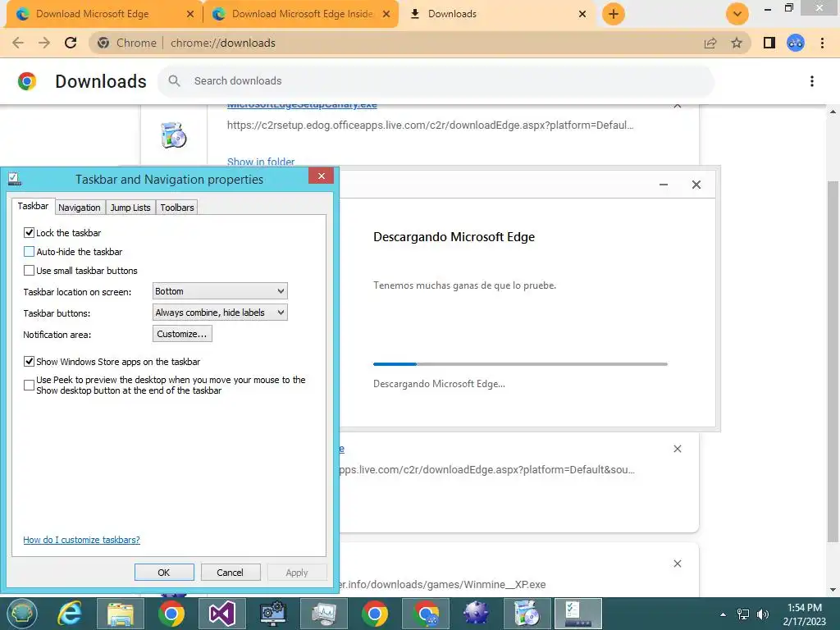Open the Windows Start button

click(21, 614)
